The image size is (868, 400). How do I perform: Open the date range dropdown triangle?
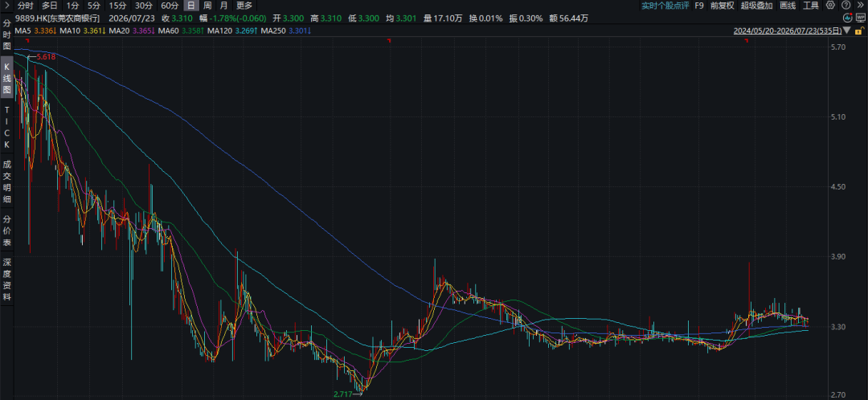pos(846,31)
